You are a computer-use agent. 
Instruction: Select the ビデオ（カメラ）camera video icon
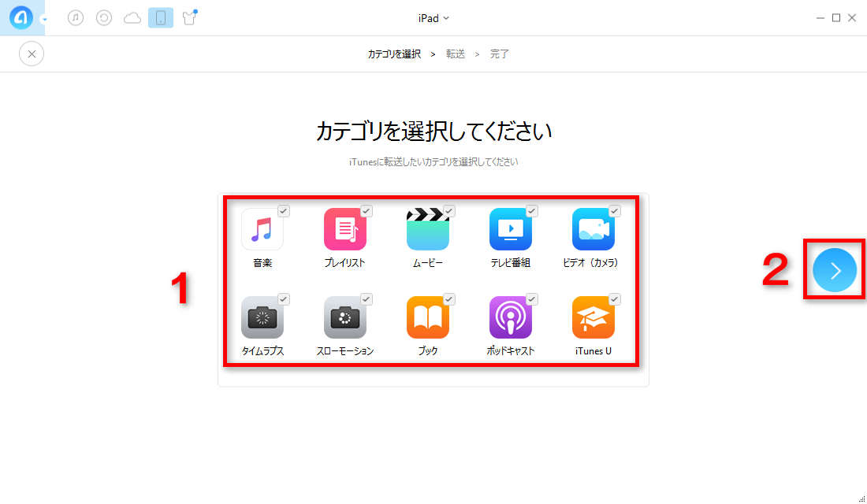(x=594, y=229)
